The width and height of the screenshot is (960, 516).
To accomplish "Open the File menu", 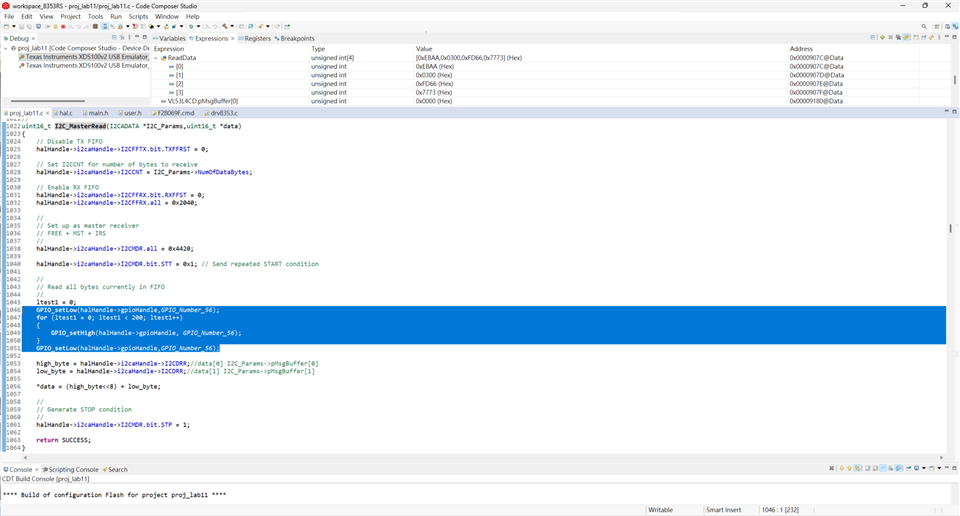I will 9,17.
